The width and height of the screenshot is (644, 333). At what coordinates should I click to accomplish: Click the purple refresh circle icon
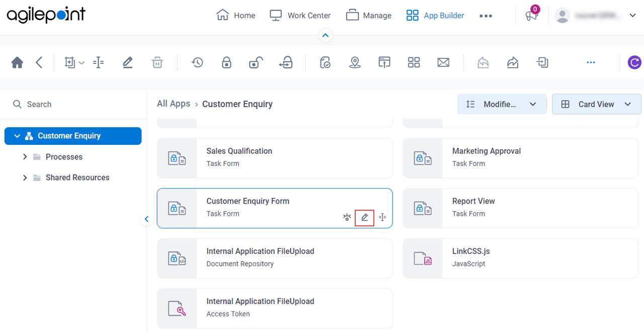[x=634, y=62]
